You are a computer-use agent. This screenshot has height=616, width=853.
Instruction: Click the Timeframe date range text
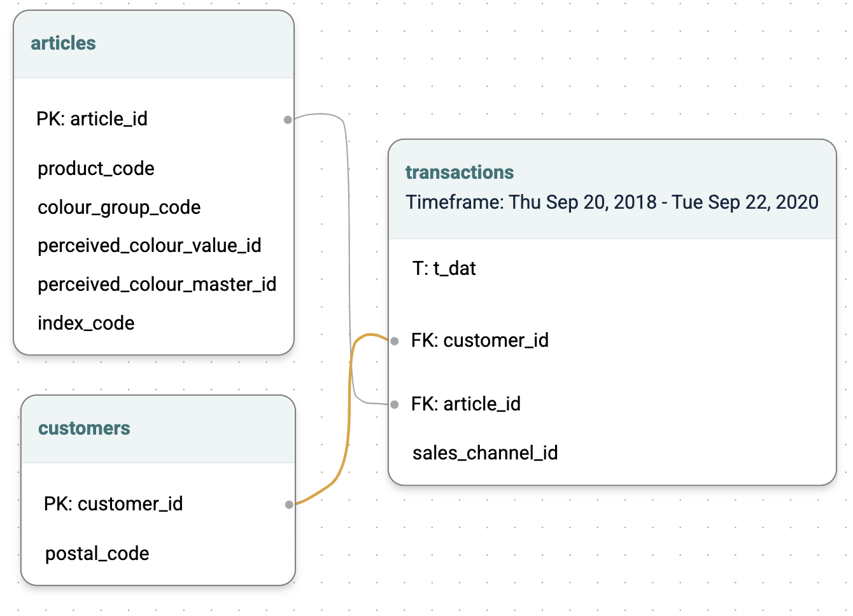[x=612, y=202]
